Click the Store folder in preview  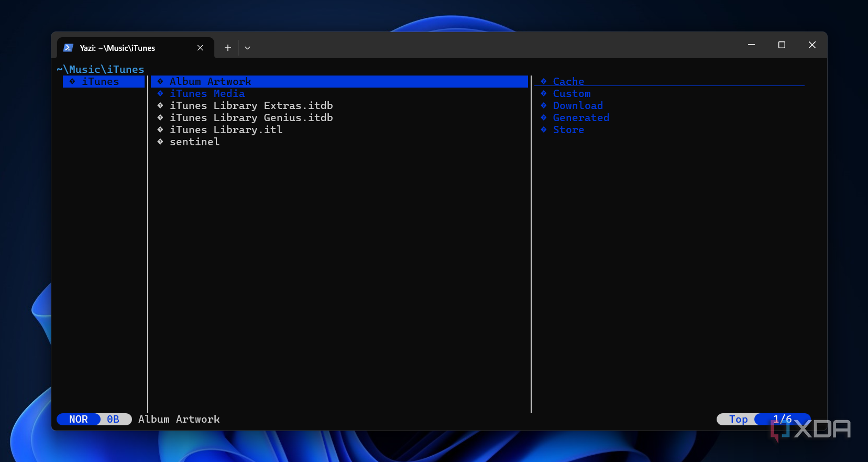(568, 130)
